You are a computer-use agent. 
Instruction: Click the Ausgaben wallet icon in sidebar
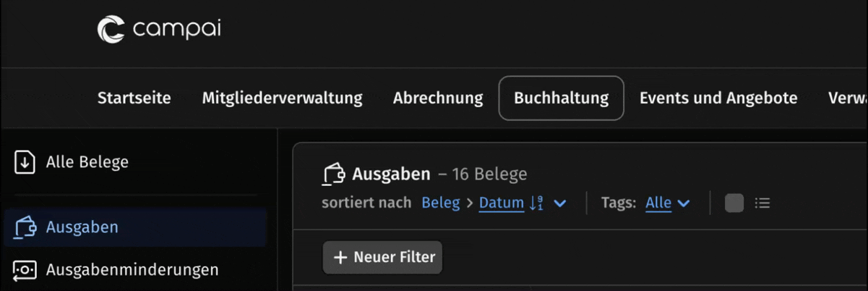pyautogui.click(x=25, y=227)
